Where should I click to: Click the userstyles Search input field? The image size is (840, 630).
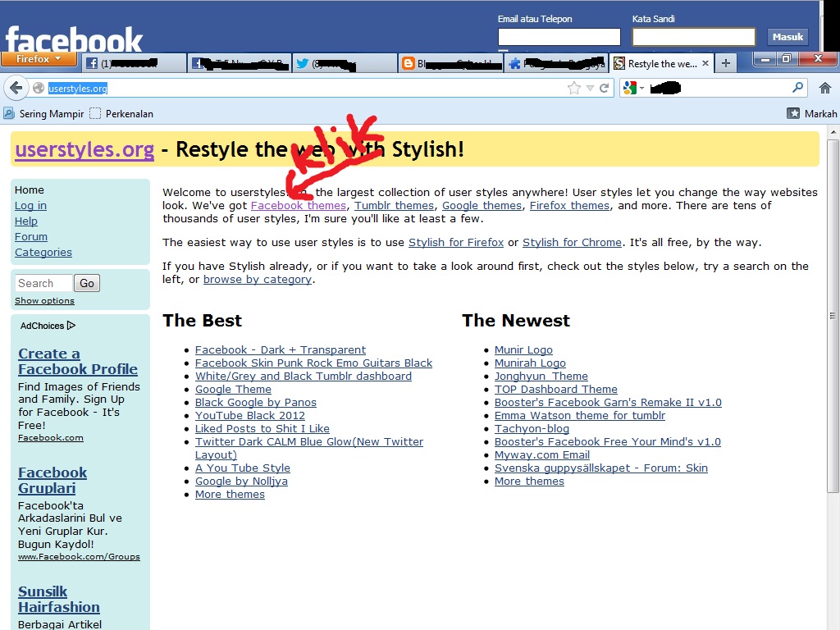tap(43, 283)
